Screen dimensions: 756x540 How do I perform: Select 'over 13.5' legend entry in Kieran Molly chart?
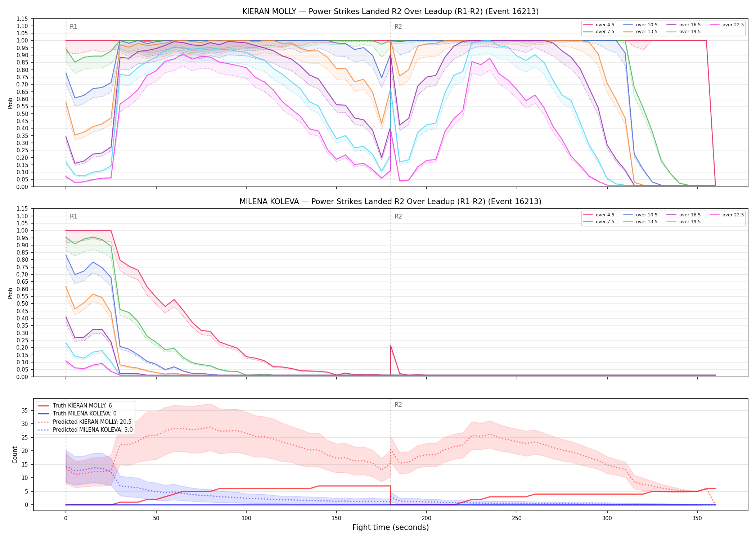pos(640,32)
